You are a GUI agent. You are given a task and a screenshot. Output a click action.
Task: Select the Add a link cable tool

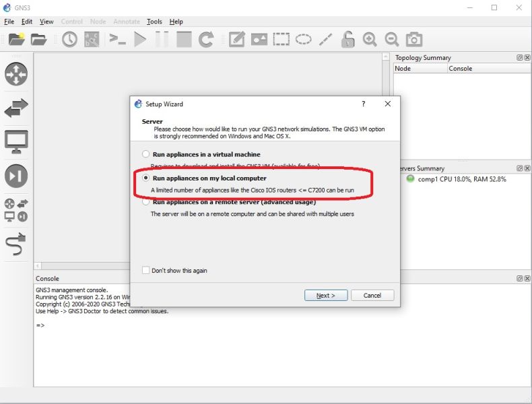tap(15, 244)
